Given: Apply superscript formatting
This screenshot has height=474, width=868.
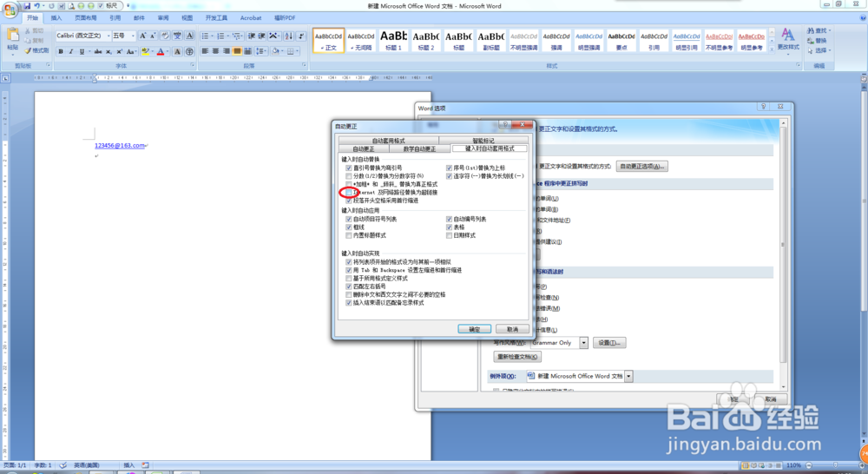Looking at the screenshot, I should pyautogui.click(x=119, y=51).
